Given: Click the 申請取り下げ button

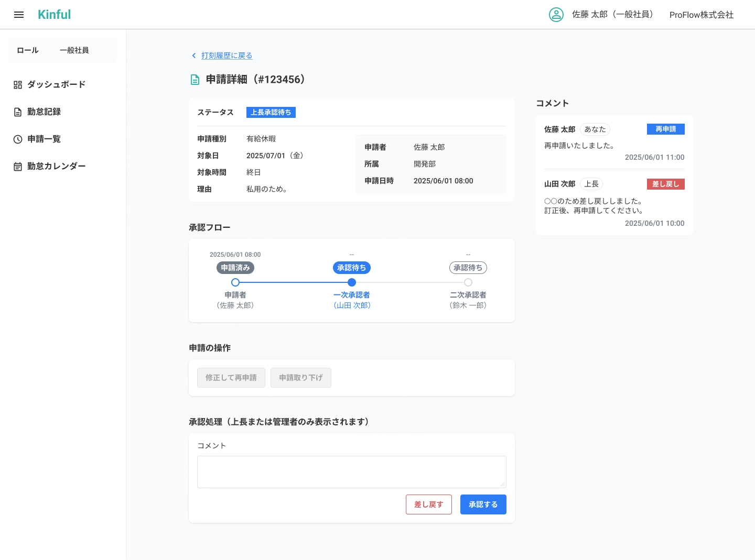Looking at the screenshot, I should coord(301,378).
